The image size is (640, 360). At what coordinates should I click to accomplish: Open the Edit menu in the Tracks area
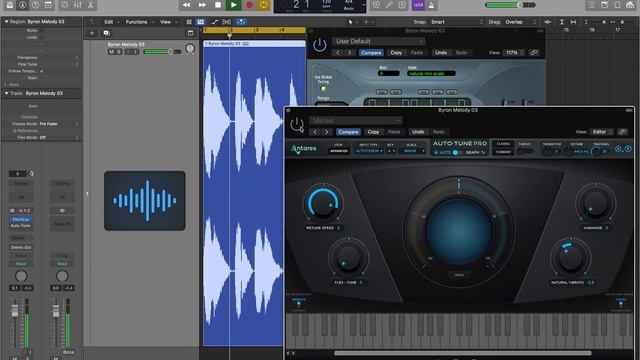(x=109, y=22)
